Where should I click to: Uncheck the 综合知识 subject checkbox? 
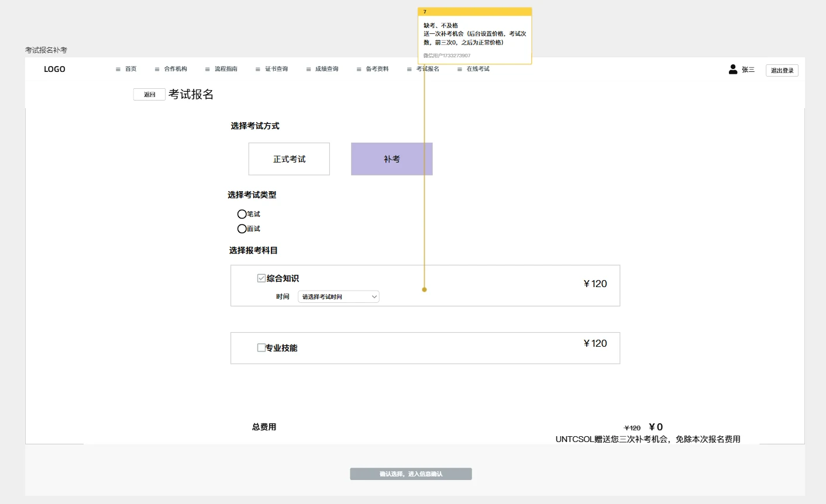[261, 278]
